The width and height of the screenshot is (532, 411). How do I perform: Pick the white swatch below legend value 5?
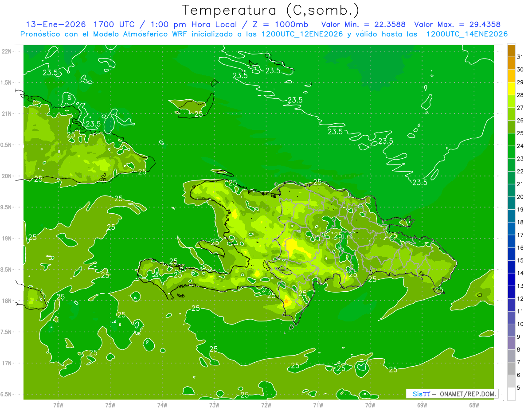point(511,394)
